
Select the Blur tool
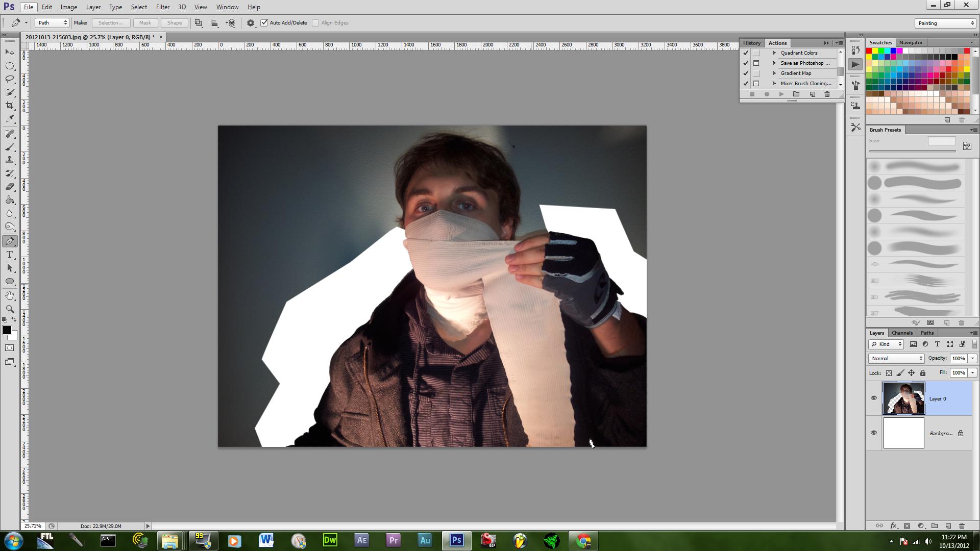coord(10,213)
